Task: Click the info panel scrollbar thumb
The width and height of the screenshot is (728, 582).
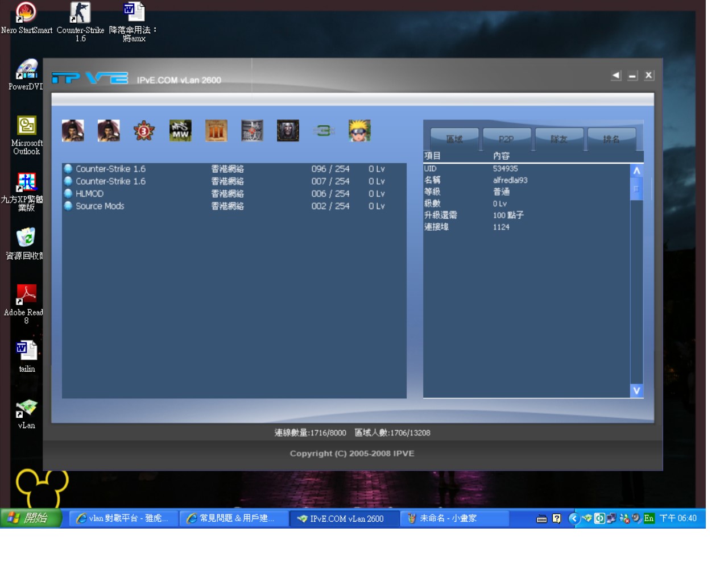Action: [636, 189]
